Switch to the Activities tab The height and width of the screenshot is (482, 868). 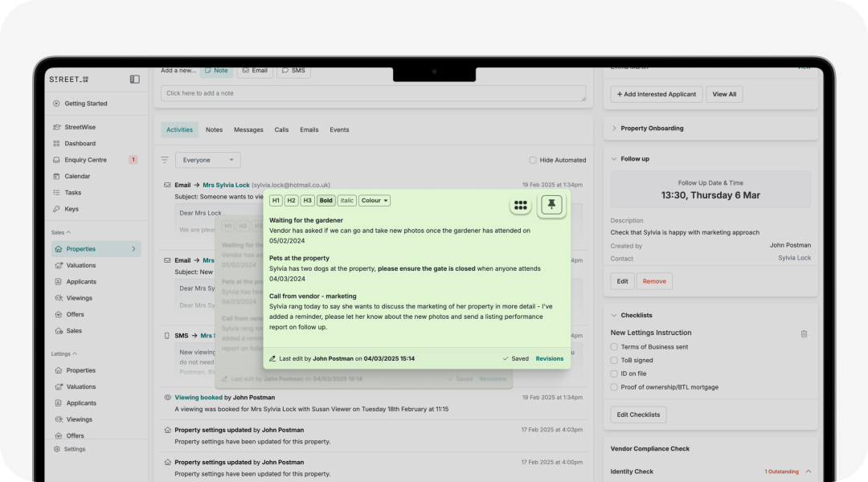(x=179, y=130)
